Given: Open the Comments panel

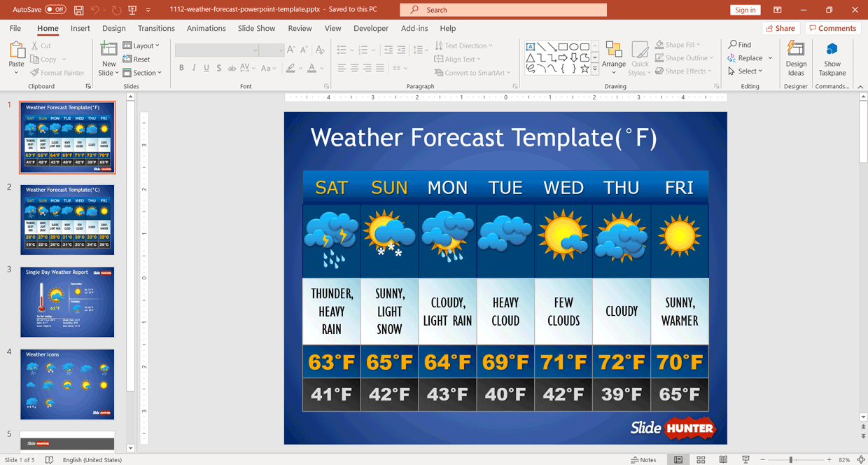Looking at the screenshot, I should click(832, 28).
